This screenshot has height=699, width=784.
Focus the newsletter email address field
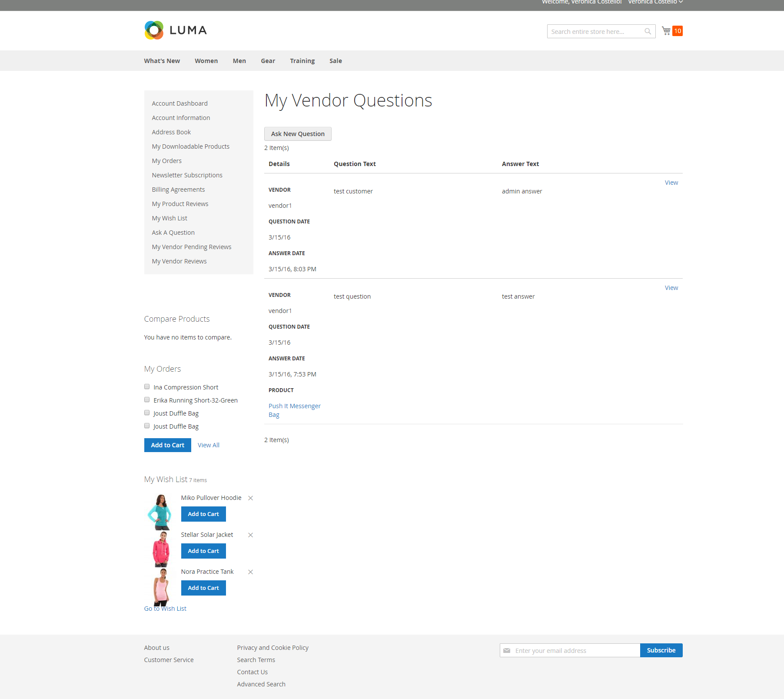coord(570,651)
